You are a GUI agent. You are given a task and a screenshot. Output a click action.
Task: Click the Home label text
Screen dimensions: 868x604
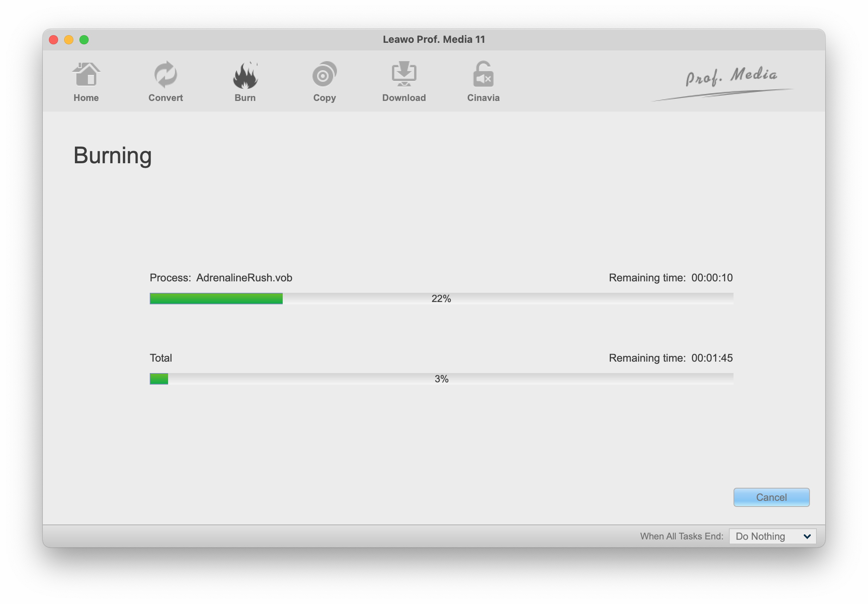[86, 98]
